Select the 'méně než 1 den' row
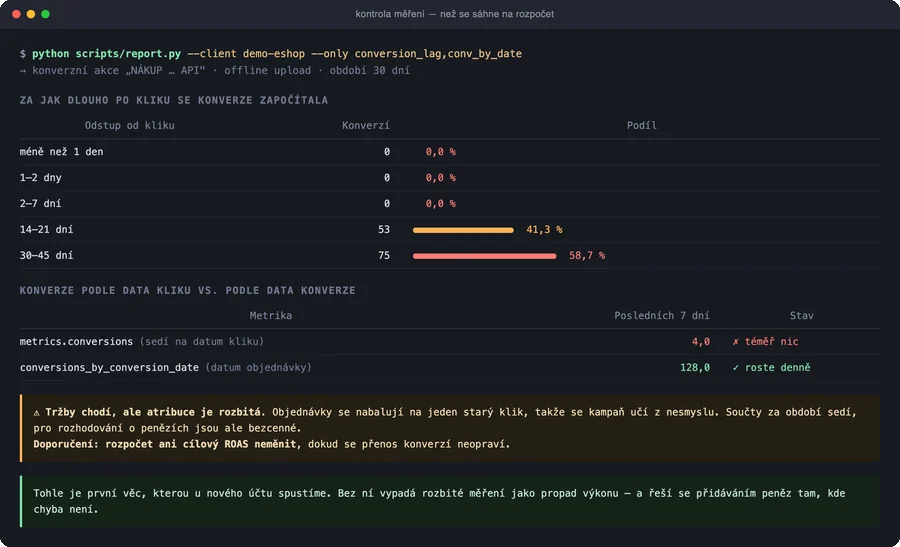Image resolution: width=900 pixels, height=547 pixels. (x=449, y=152)
